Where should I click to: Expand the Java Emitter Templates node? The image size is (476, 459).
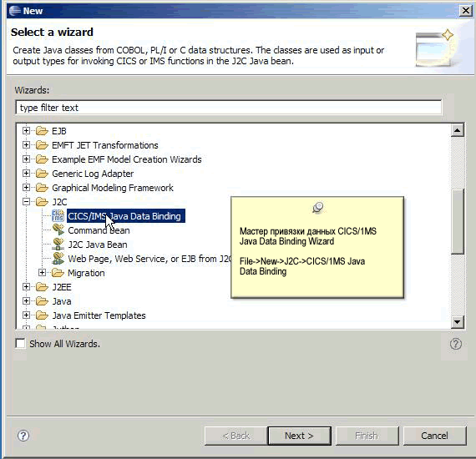point(27,315)
